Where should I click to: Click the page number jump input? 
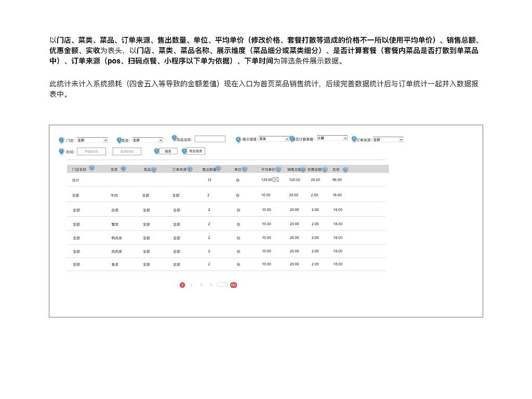[222, 285]
